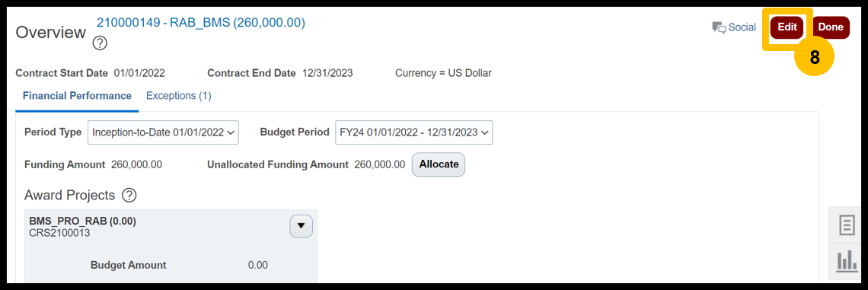
Task: Click the Edit button
Action: click(x=787, y=27)
